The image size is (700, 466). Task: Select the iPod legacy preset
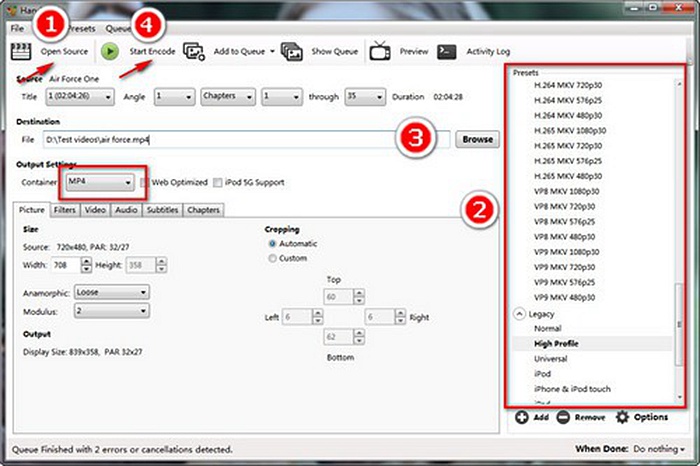click(x=542, y=374)
